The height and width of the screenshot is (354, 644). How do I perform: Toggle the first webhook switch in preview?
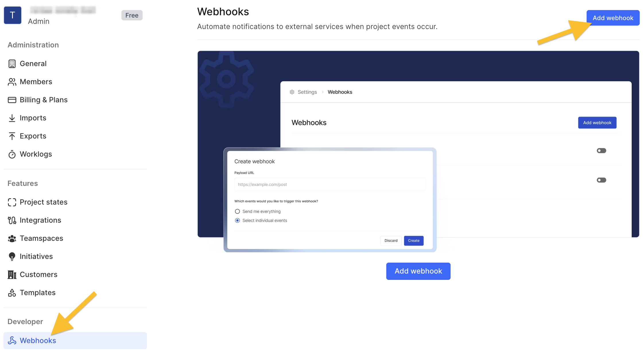click(601, 151)
